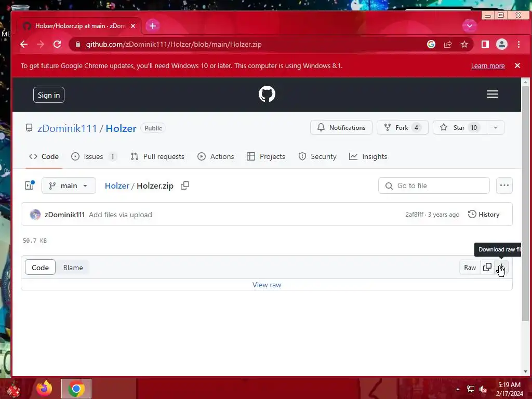Click zDominik111 avatar in commit row
Image resolution: width=532 pixels, height=399 pixels.
pos(35,215)
